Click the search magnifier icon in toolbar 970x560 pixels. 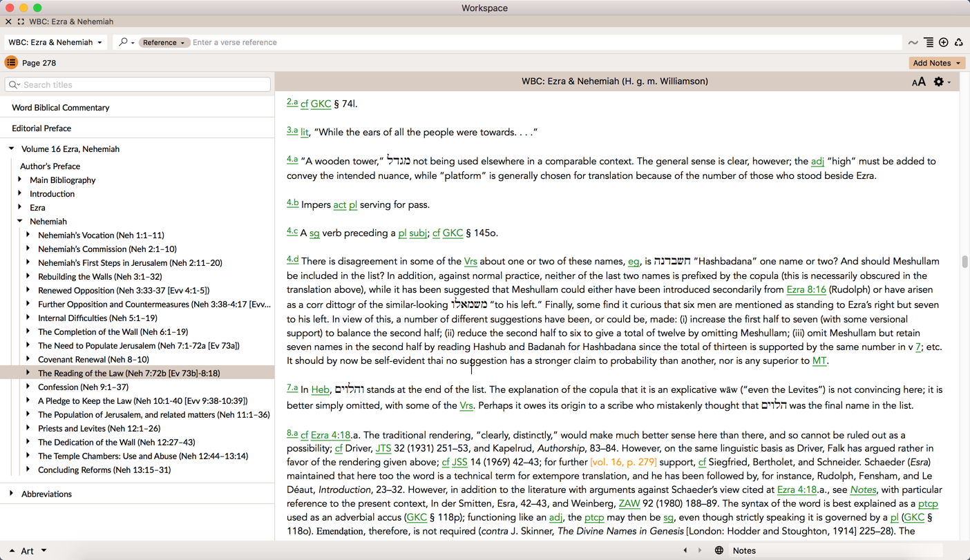(x=124, y=42)
